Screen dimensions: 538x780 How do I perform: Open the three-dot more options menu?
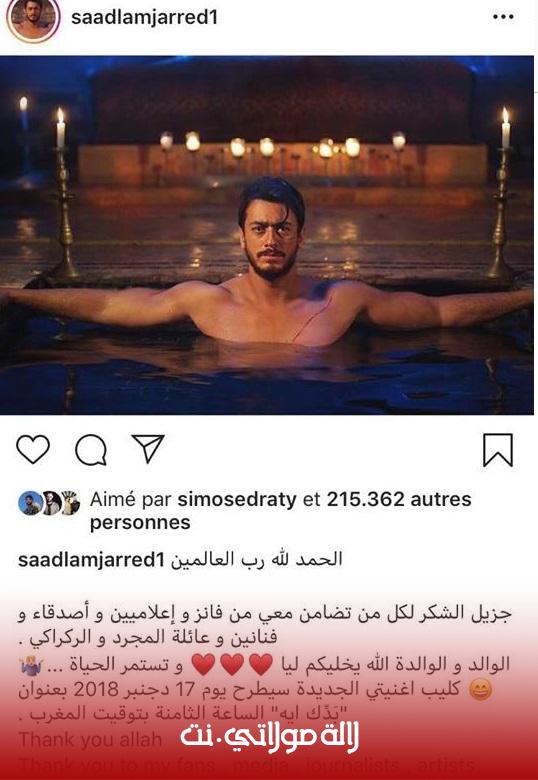[x=503, y=17]
